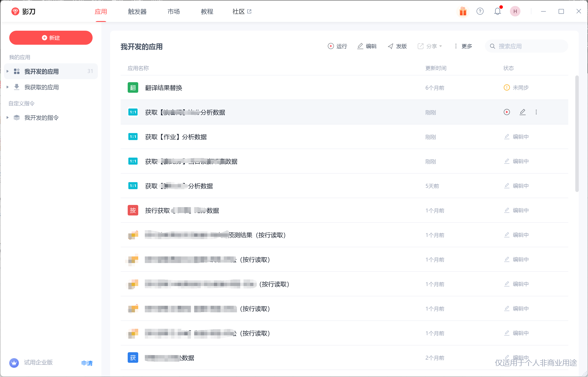The width and height of the screenshot is (588, 377).
Task: Open the 社区 external link tab
Action: [x=242, y=11]
